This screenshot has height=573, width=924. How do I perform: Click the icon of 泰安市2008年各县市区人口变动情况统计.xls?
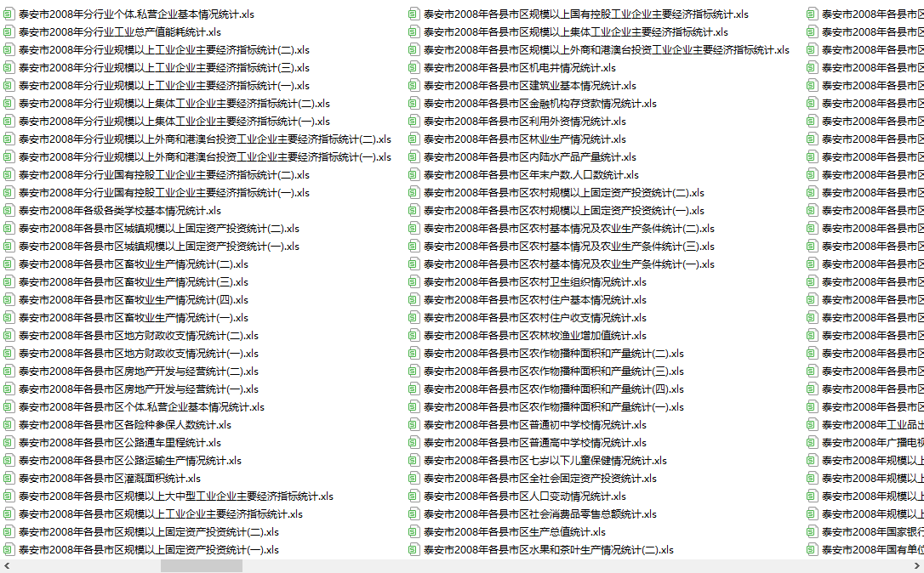coord(414,496)
